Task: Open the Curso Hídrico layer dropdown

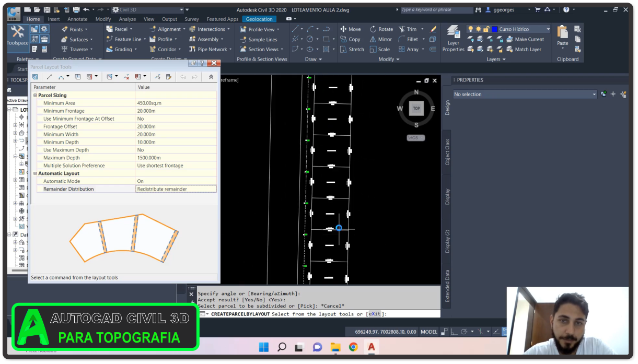Action: [548, 29]
